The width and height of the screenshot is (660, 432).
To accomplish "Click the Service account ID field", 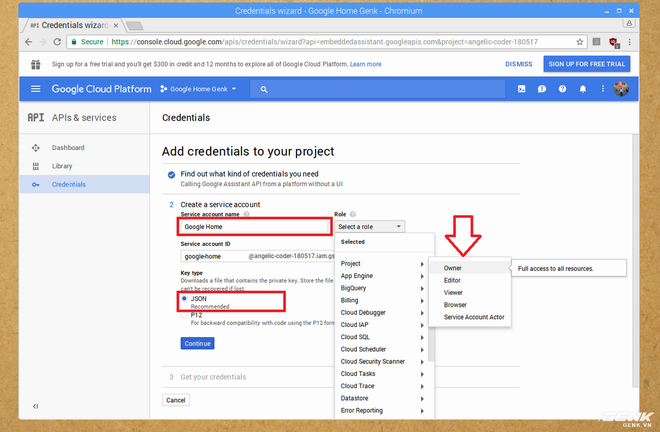I will [x=257, y=256].
